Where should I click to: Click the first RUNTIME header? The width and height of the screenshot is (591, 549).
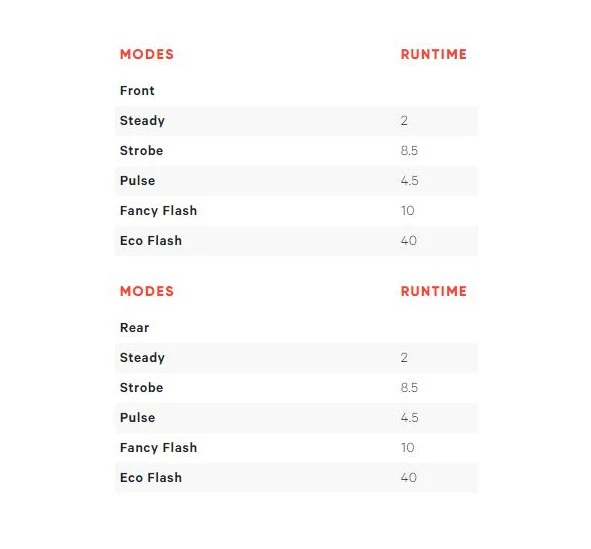(433, 54)
